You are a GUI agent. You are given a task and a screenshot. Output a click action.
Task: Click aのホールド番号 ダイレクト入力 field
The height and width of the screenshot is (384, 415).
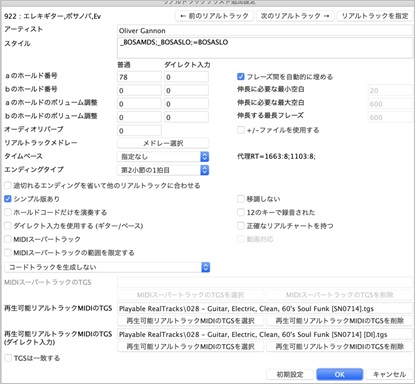tap(186, 77)
